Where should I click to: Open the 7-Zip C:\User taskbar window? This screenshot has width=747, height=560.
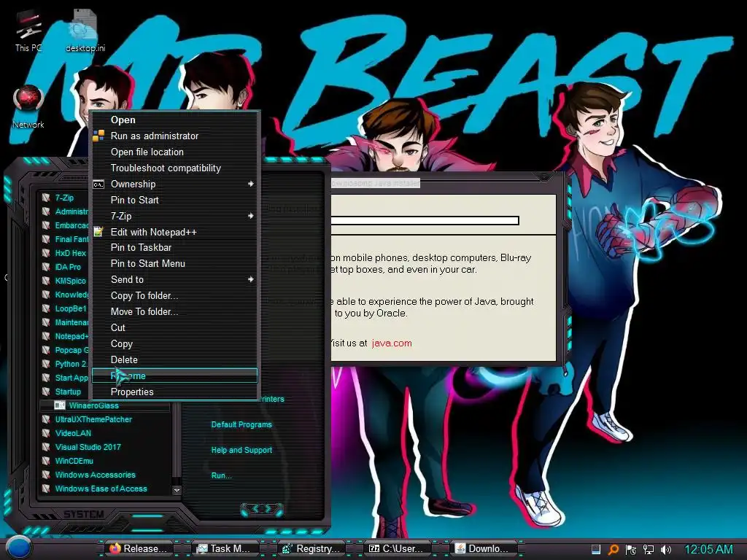pos(396,548)
